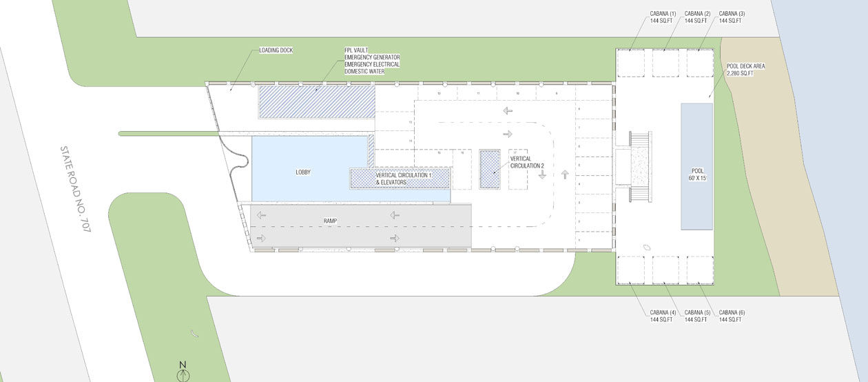
Task: Click the upward arrow in the parking drive lane
Action: (x=565, y=174)
